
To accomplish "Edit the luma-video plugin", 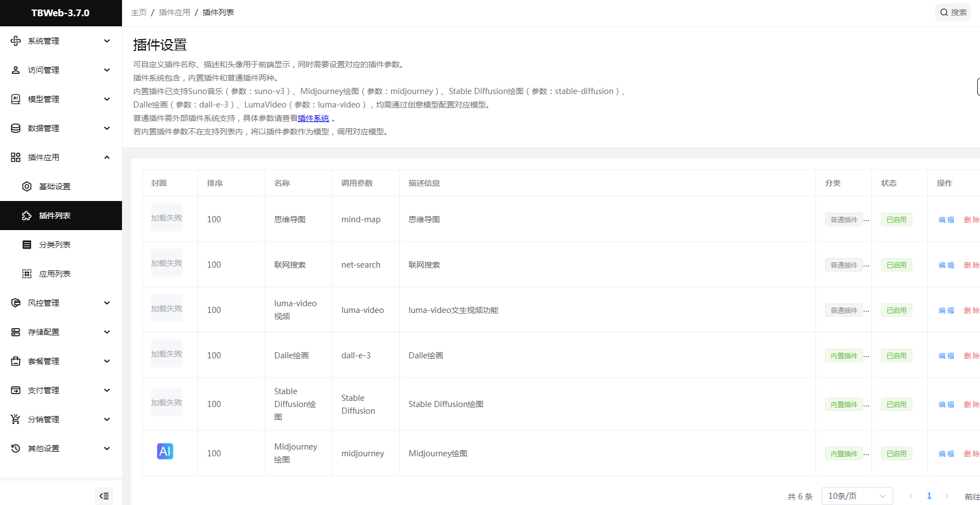I will click(x=946, y=310).
